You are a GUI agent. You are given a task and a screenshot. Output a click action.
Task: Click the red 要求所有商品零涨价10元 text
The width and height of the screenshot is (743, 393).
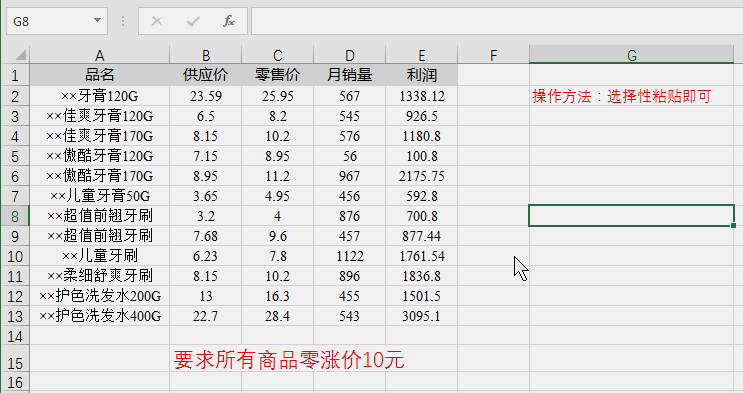(x=289, y=360)
